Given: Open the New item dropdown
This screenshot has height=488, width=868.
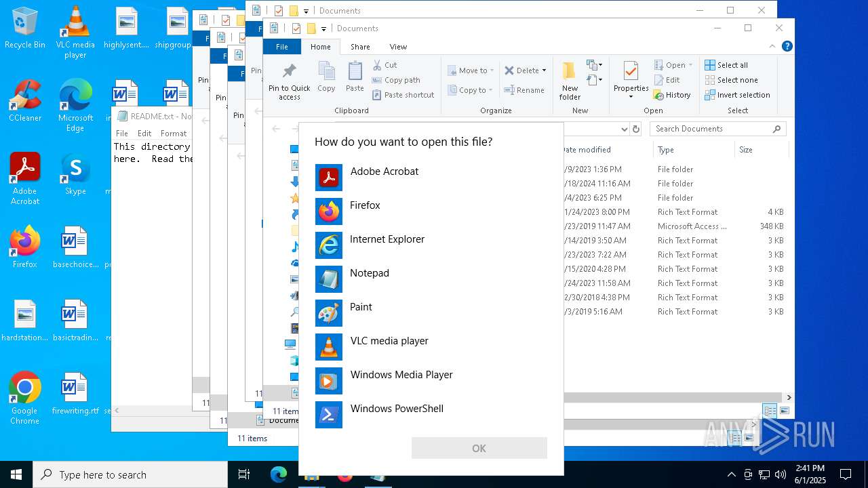Looking at the screenshot, I should 595,65.
